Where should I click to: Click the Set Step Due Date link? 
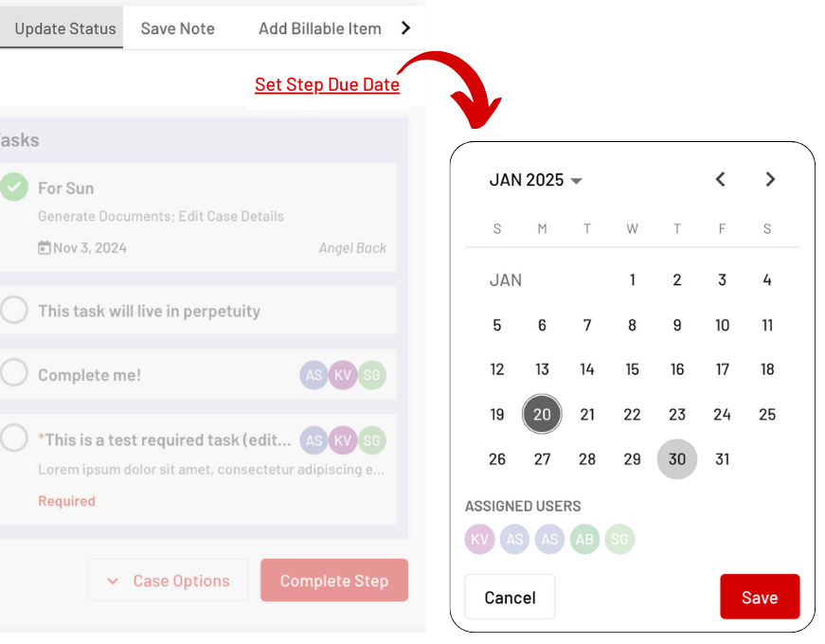[x=327, y=84]
